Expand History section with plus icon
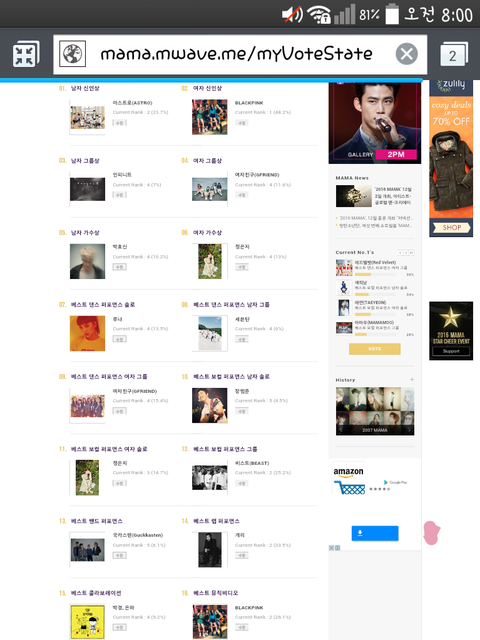 coord(412,380)
